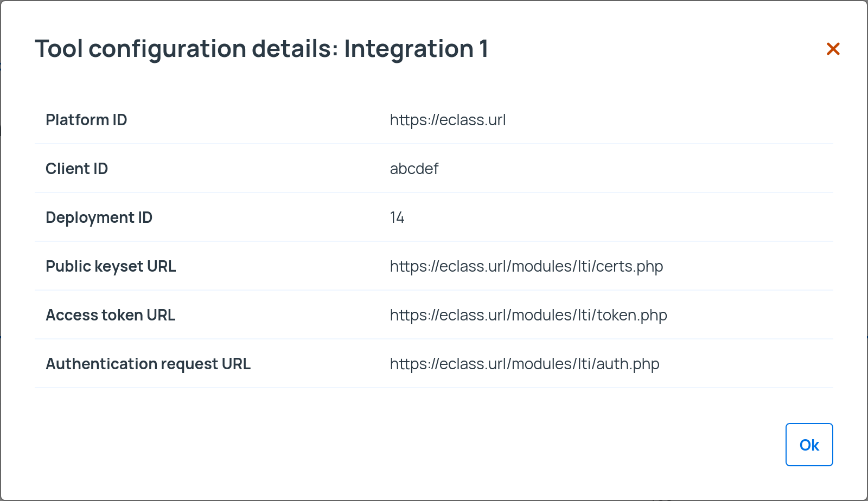The height and width of the screenshot is (501, 868).
Task: Click 'eclass.url' domain in Public keyset URL value
Action: pos(473,266)
